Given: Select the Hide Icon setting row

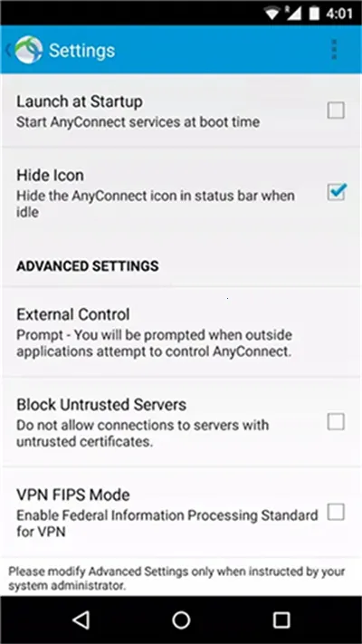Looking at the screenshot, I should (x=181, y=193).
